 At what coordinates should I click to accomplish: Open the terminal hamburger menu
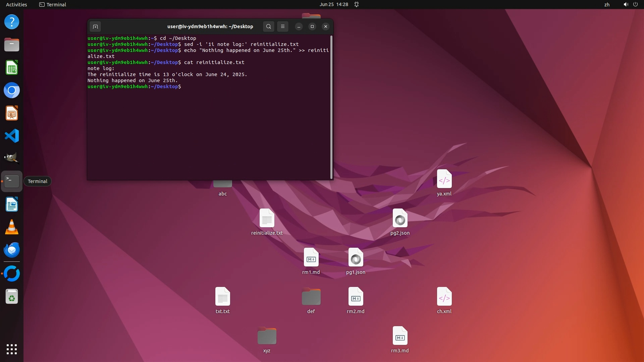[283, 26]
